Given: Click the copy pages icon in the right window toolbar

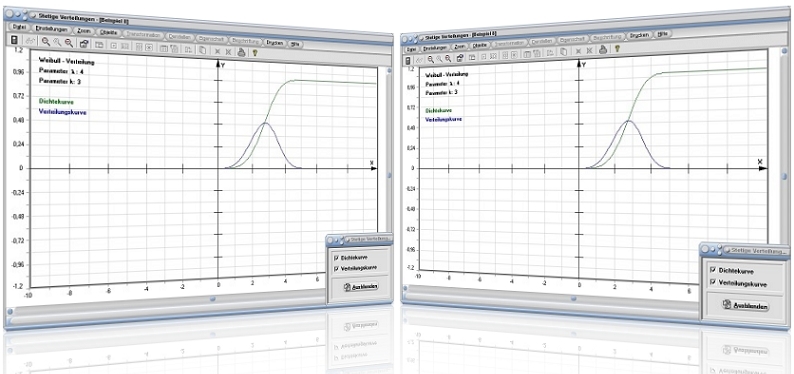Looking at the screenshot, I should tap(564, 51).
